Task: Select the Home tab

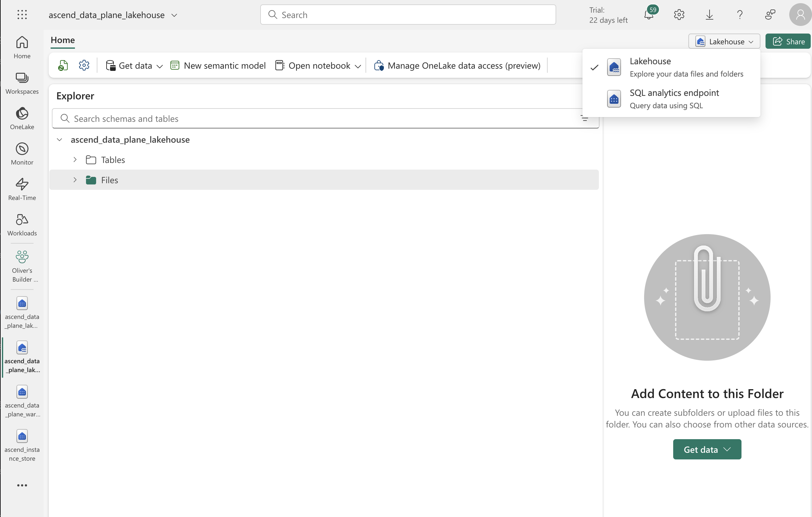Action: [x=63, y=40]
